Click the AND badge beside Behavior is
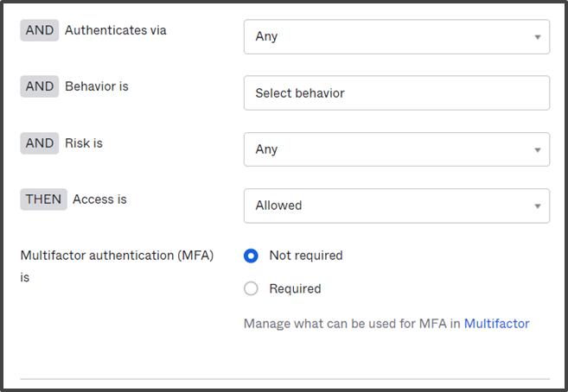This screenshot has height=392, width=568. pyautogui.click(x=40, y=86)
